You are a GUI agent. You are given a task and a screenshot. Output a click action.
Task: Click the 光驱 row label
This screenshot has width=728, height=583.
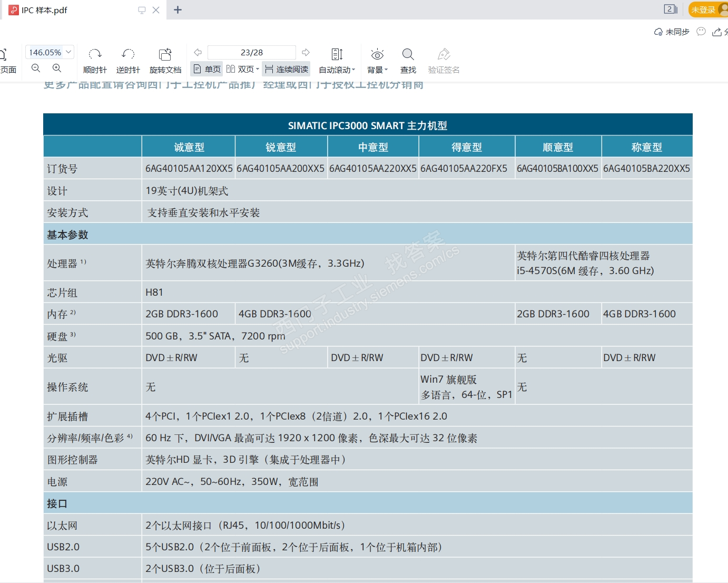[57, 358]
